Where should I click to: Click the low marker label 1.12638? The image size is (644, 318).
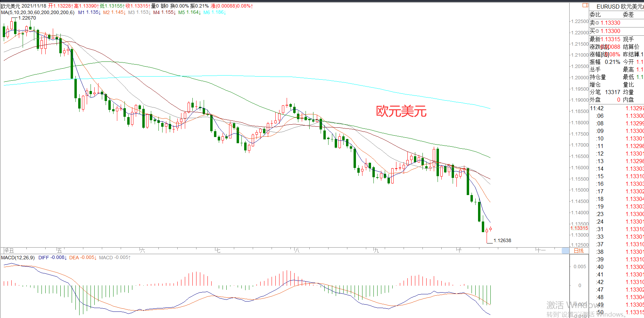[x=502, y=240]
